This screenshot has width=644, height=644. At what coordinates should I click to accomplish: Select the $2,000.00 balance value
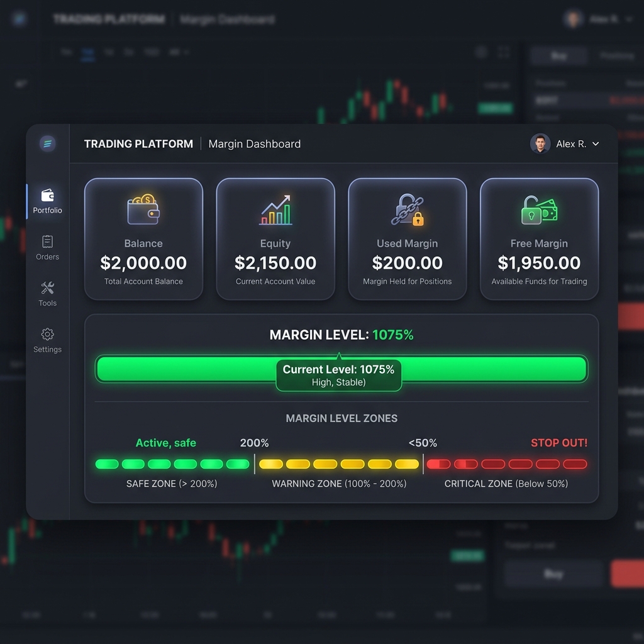(x=143, y=263)
